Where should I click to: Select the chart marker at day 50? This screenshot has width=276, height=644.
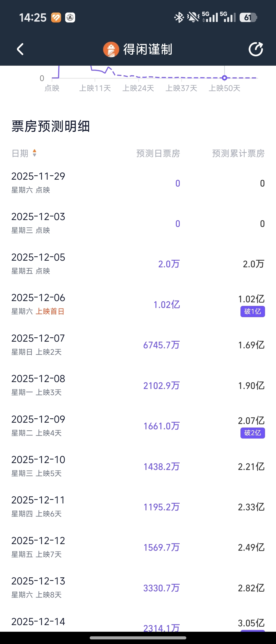[x=224, y=78]
